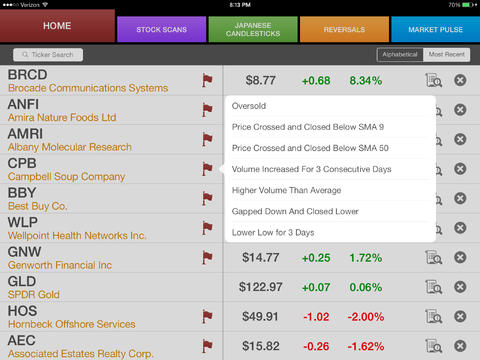Click the Ticker Search field

pos(48,55)
